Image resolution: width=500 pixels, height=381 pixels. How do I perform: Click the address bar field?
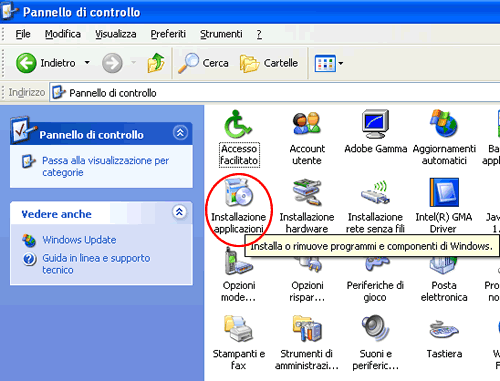pos(275,93)
